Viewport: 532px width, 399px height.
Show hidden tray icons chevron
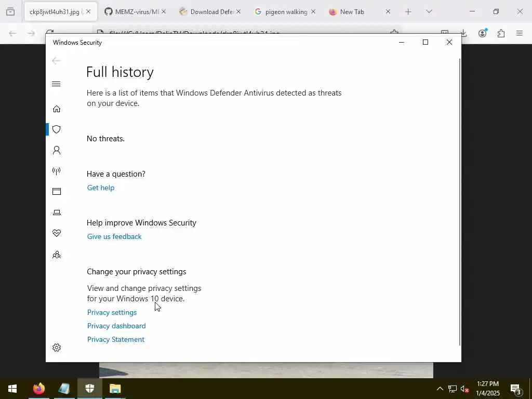click(440, 389)
